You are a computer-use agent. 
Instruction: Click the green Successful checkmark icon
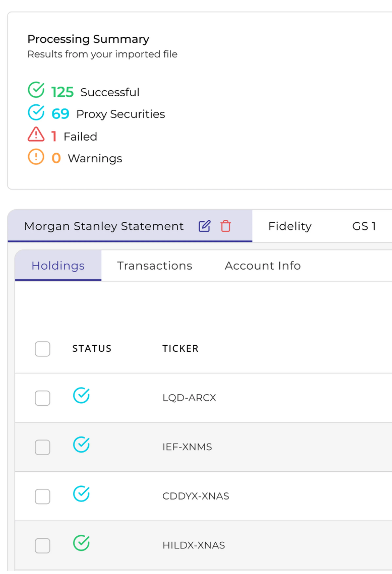click(36, 90)
